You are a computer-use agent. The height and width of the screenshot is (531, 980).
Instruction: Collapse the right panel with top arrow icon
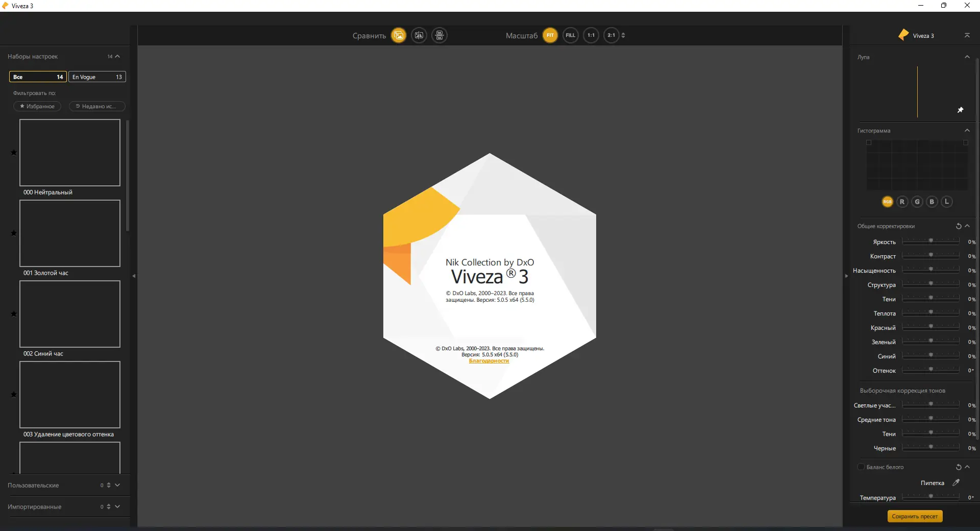pyautogui.click(x=967, y=35)
